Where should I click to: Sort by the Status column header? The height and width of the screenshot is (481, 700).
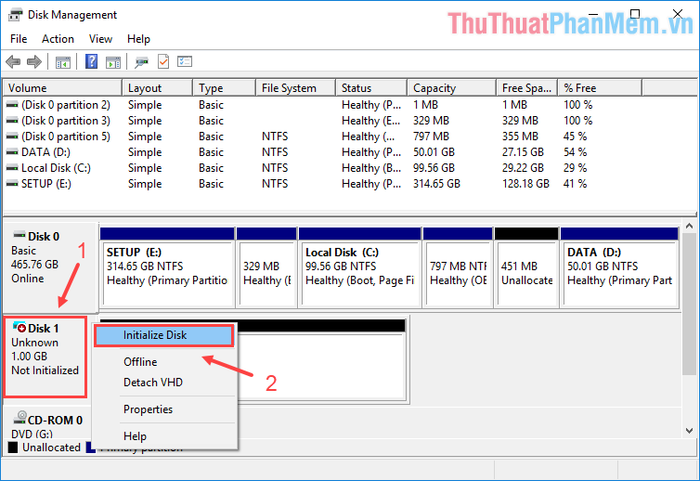click(x=371, y=88)
